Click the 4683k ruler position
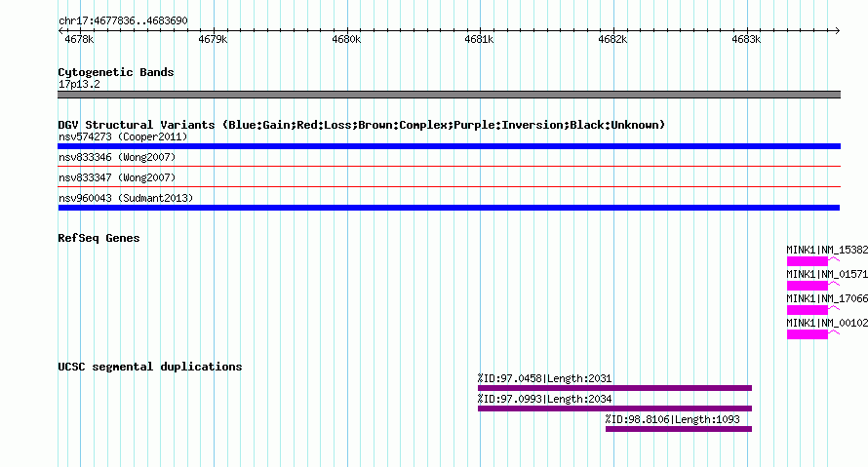The height and width of the screenshot is (467, 868). coord(746,39)
